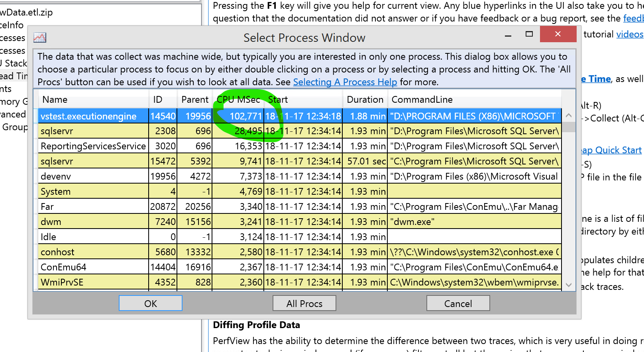Select the WmiPrvSE process row
Image resolution: width=644 pixels, height=352 pixels.
coord(300,282)
